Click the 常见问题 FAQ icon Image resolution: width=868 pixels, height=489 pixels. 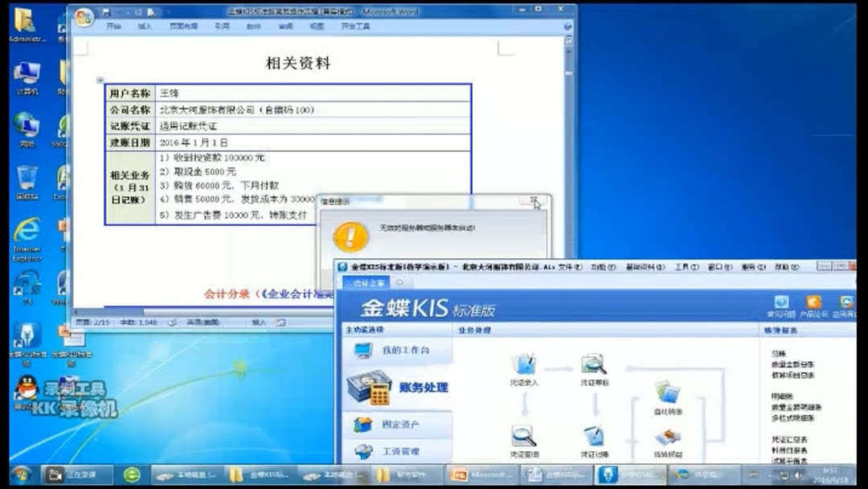pos(780,300)
